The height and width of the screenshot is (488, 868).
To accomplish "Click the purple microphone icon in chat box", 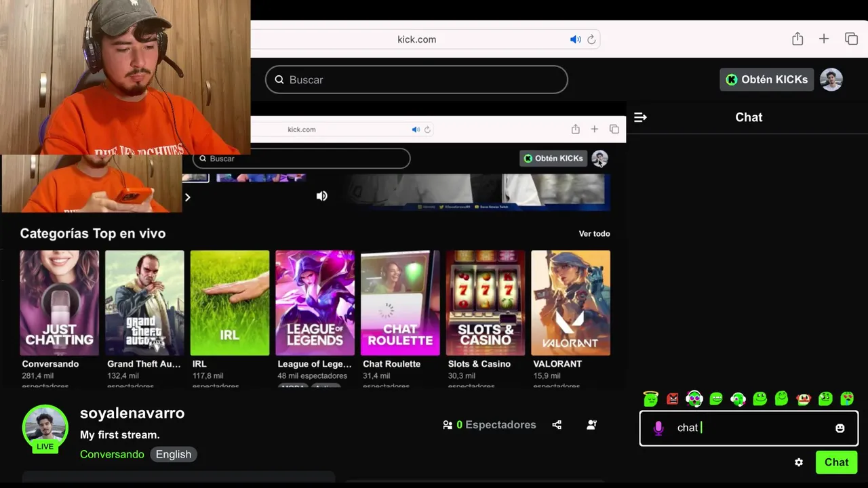I will [x=658, y=428].
